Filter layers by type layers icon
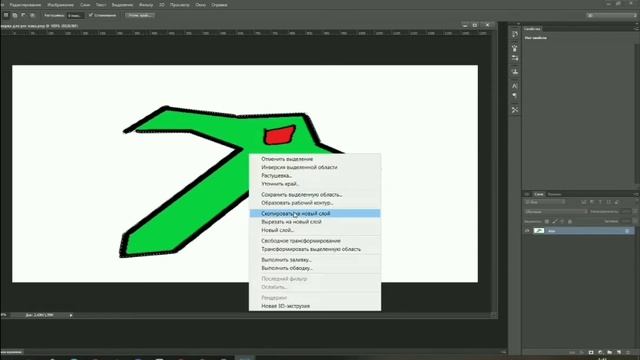Viewport: 640px width, 360px height. tap(600, 202)
